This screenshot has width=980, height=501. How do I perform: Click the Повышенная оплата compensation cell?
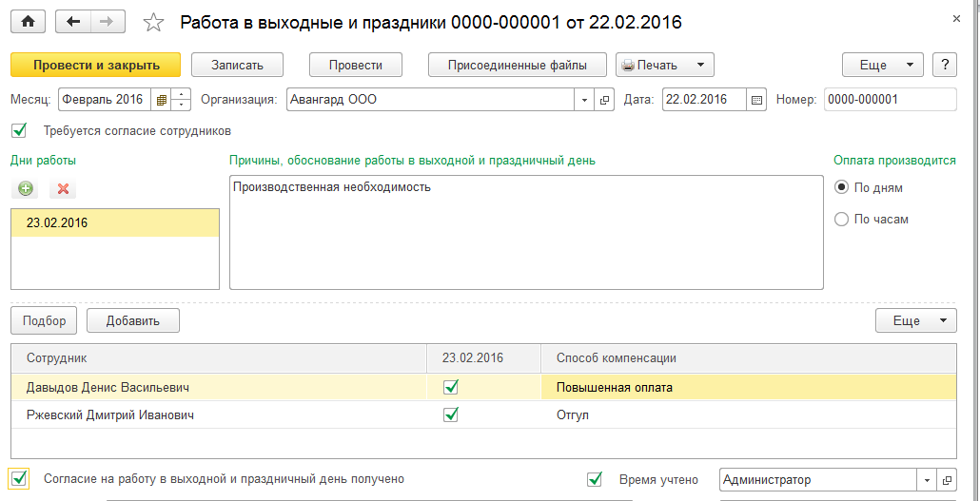click(x=749, y=387)
